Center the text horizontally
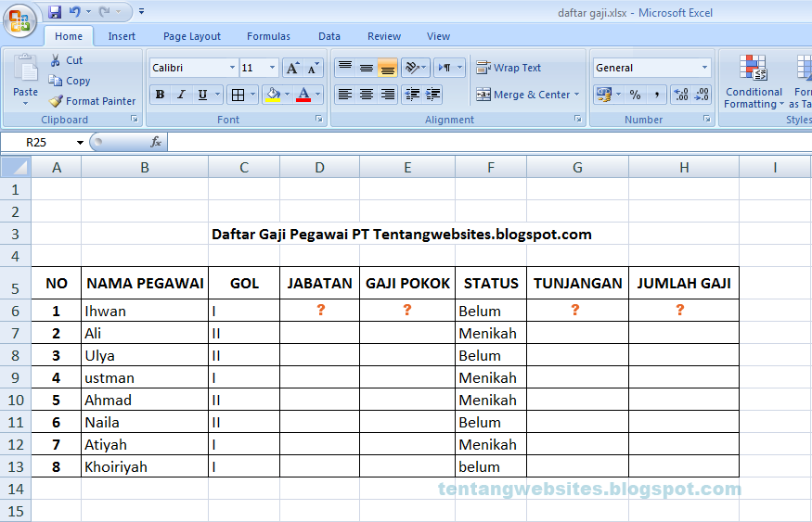Viewport: 812px width, 522px height. pyautogui.click(x=367, y=95)
